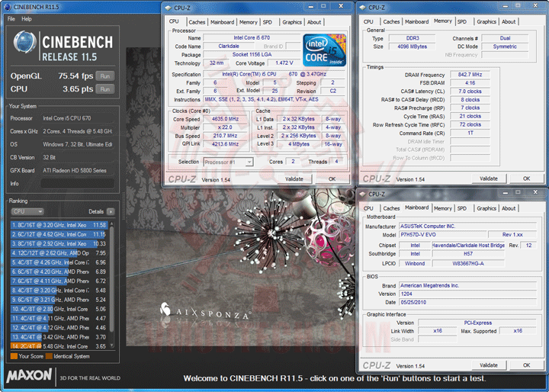Open About tab in CPU-Z Mainboard window

point(509,208)
